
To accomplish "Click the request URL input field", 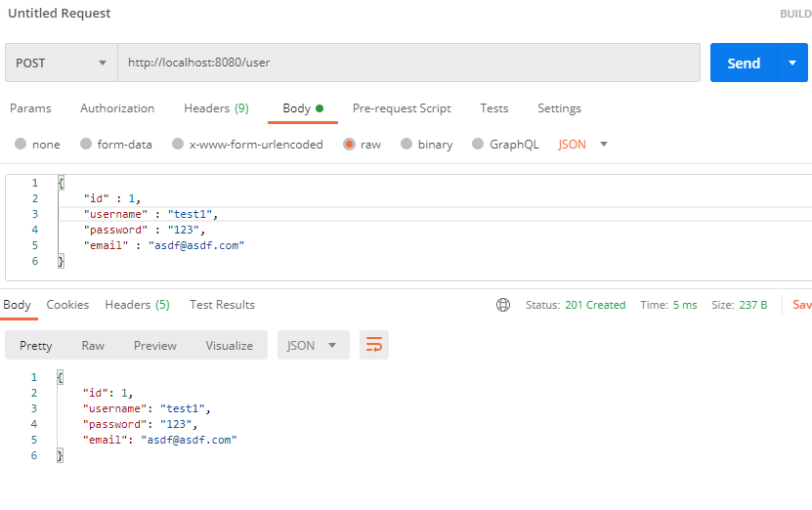I will click(x=409, y=63).
